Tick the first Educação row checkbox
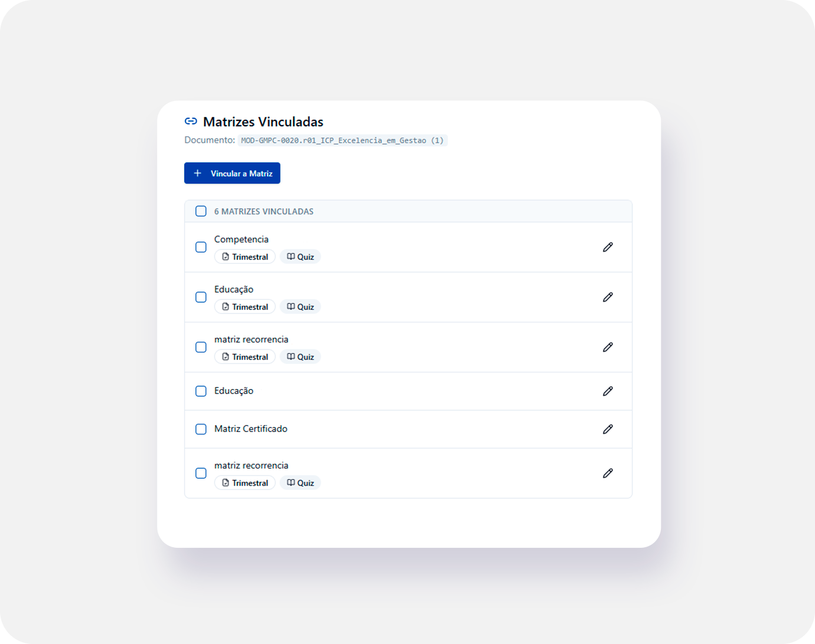Image resolution: width=815 pixels, height=644 pixels. pyautogui.click(x=201, y=297)
